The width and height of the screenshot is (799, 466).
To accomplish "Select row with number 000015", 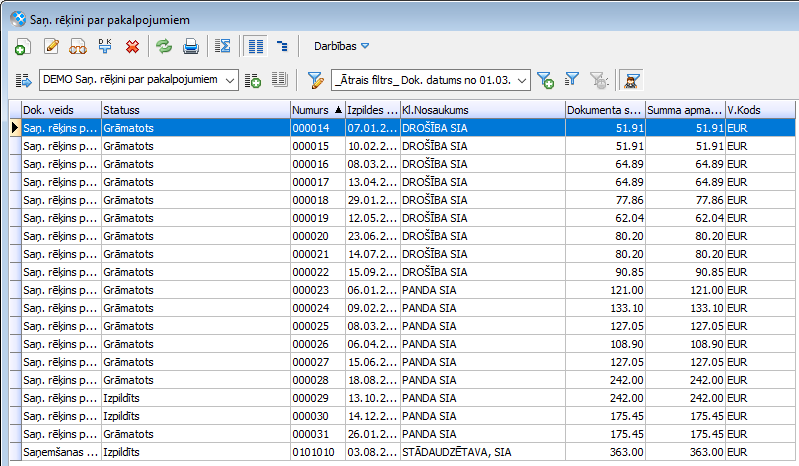I will click(403, 146).
